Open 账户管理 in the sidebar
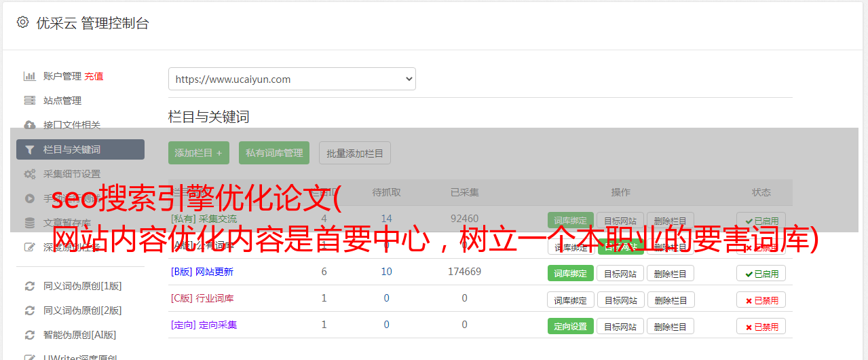This screenshot has height=360, width=868. tap(62, 76)
